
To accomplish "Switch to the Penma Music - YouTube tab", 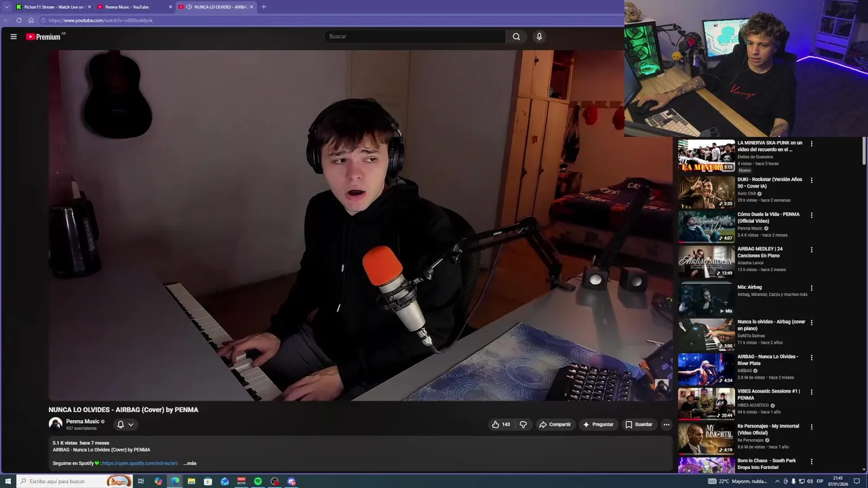I will [x=134, y=7].
